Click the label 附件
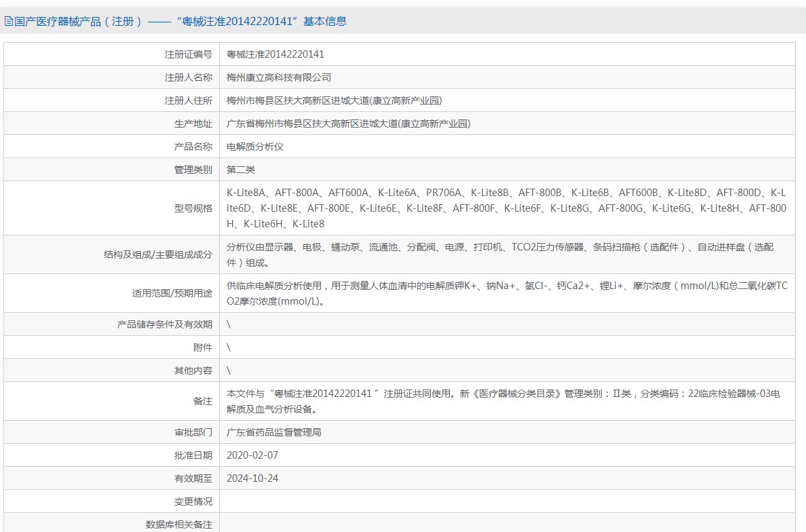The image size is (806, 532). tap(203, 347)
